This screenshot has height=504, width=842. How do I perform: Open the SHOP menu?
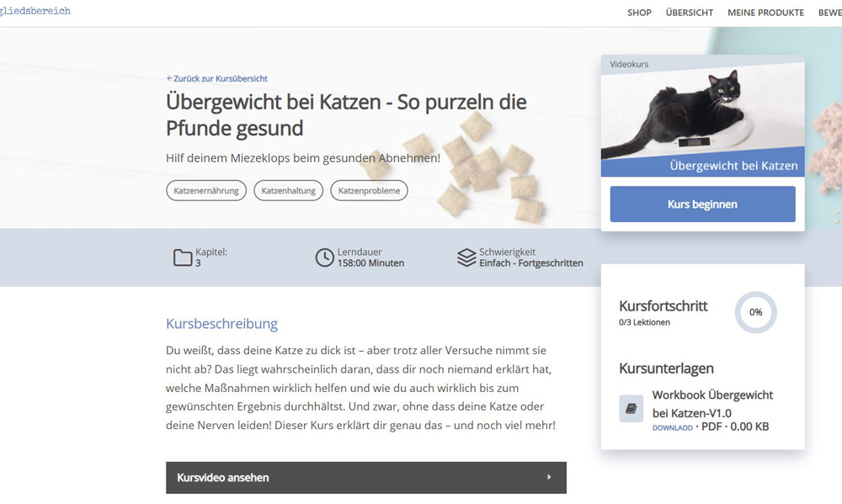pyautogui.click(x=639, y=13)
